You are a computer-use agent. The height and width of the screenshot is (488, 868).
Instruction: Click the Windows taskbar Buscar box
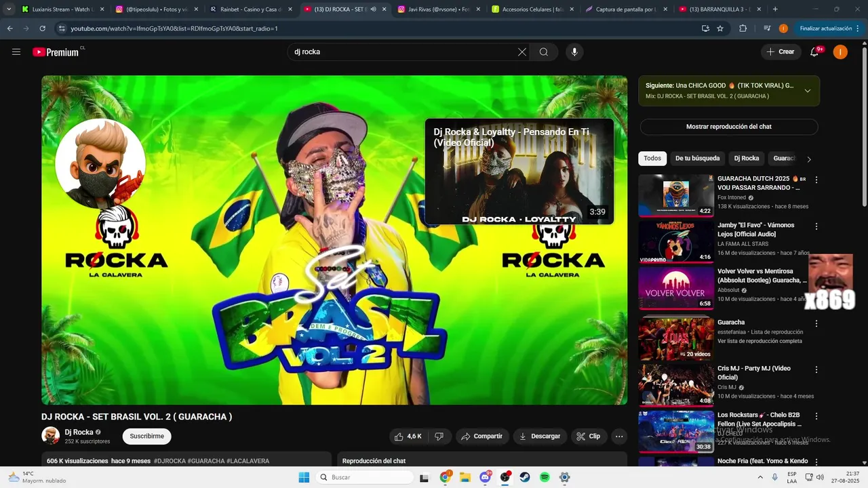(365, 477)
